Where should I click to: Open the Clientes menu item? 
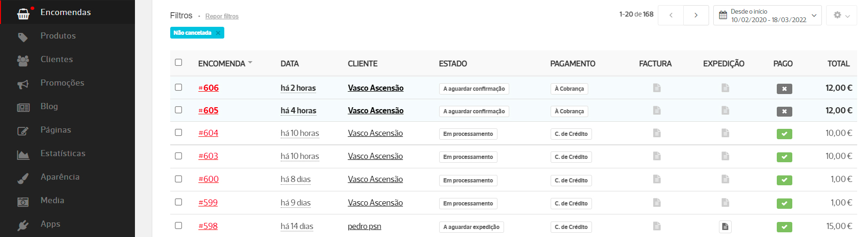click(56, 59)
